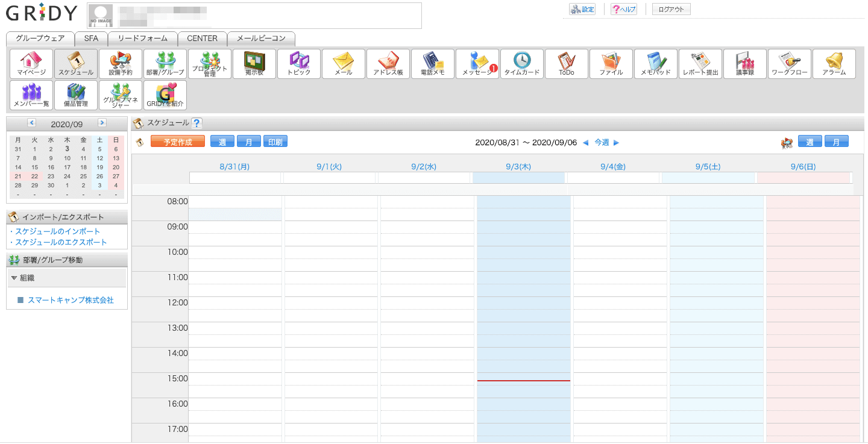Click the schedule help question mark icon

(x=197, y=124)
